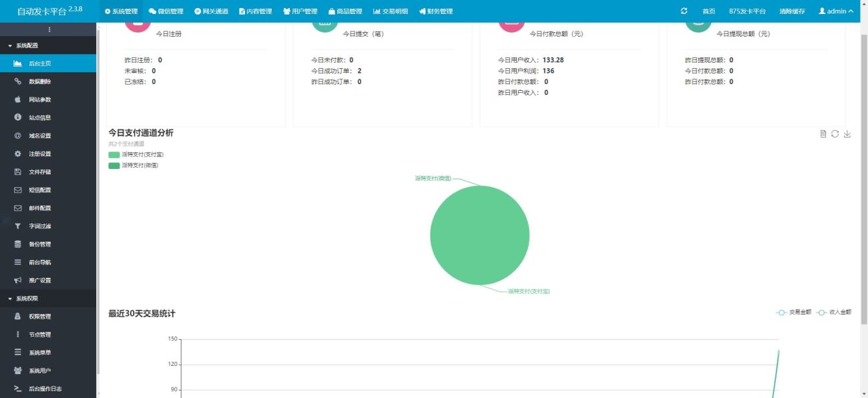The height and width of the screenshot is (398, 868).
Task: Click the 清除缓存 link
Action: click(x=791, y=11)
